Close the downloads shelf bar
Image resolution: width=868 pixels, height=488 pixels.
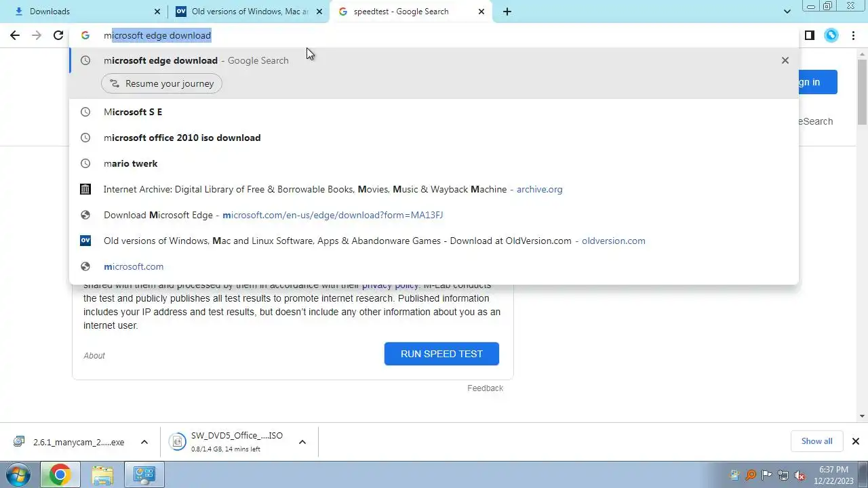[x=856, y=441]
